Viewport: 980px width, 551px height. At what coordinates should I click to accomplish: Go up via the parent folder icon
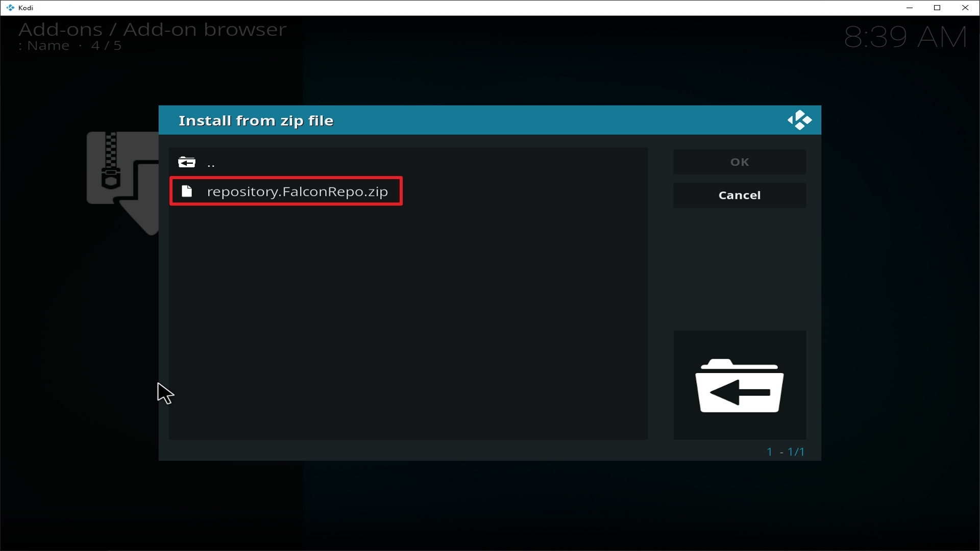187,162
